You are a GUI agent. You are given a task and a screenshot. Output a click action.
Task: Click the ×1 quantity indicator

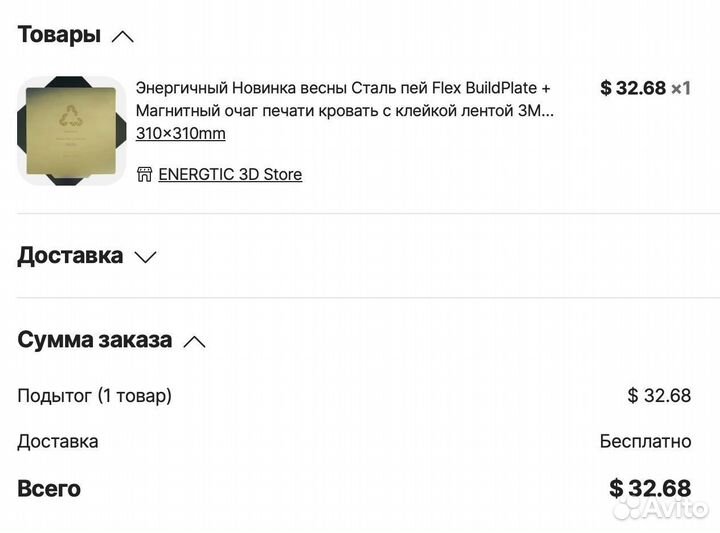click(x=681, y=88)
